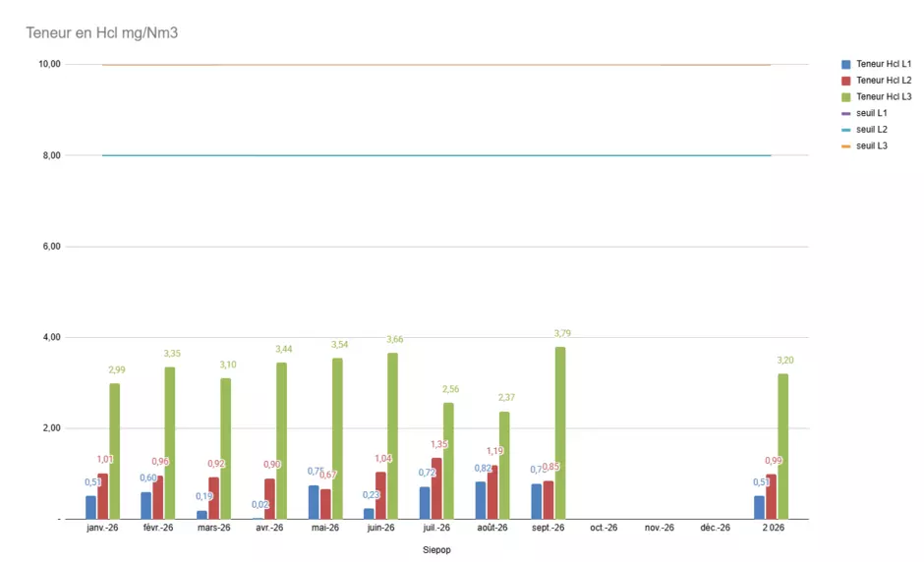Viewport: 924px width, 562px height.
Task: Click the 'oct.-26' axis label
Action: point(604,528)
